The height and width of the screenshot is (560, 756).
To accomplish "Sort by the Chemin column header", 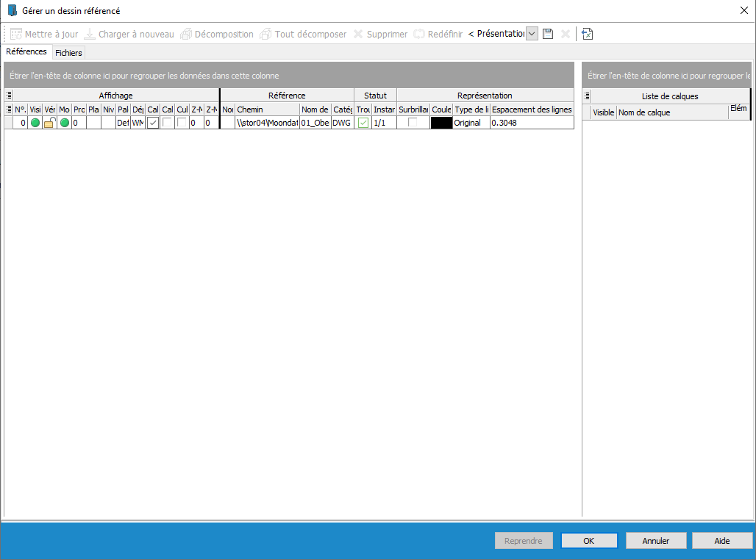I will (x=267, y=110).
